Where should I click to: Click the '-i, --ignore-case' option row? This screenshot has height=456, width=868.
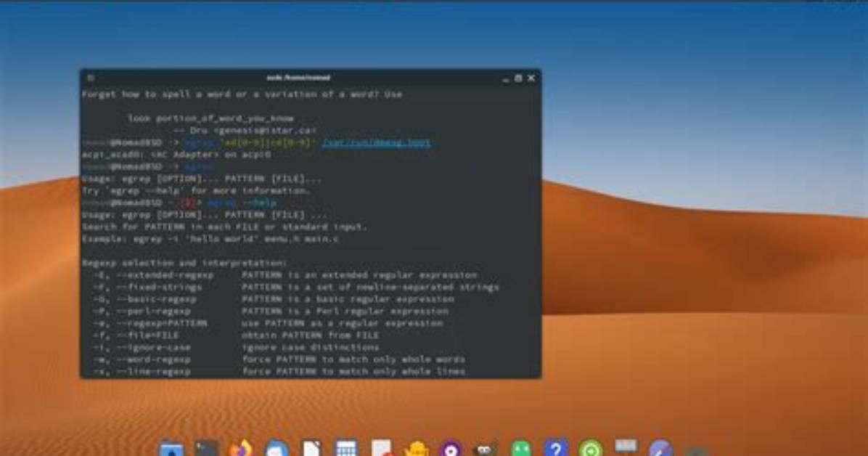click(236, 348)
